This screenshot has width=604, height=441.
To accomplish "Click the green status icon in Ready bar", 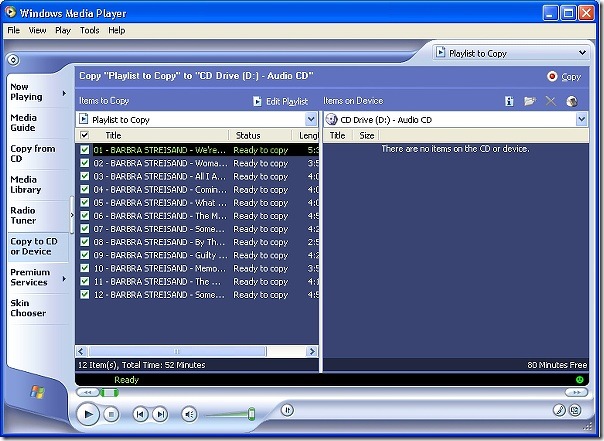I will coord(579,380).
